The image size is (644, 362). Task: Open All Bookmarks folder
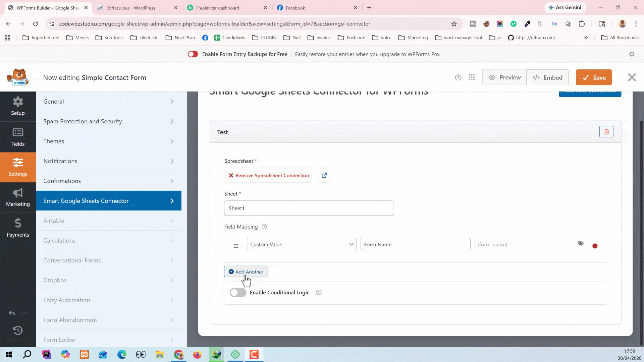(620, 38)
